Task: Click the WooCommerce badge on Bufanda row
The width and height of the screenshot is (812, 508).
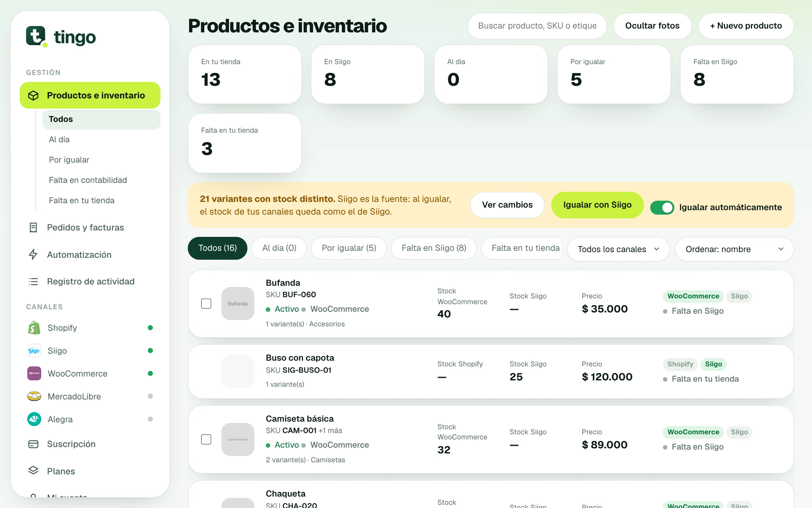Action: [693, 296]
